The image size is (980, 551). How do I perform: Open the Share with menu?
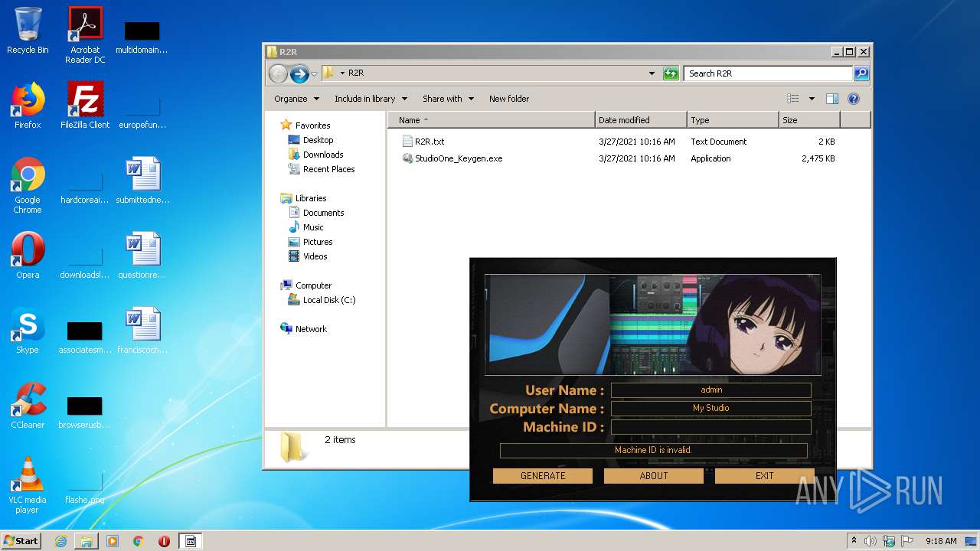[448, 99]
